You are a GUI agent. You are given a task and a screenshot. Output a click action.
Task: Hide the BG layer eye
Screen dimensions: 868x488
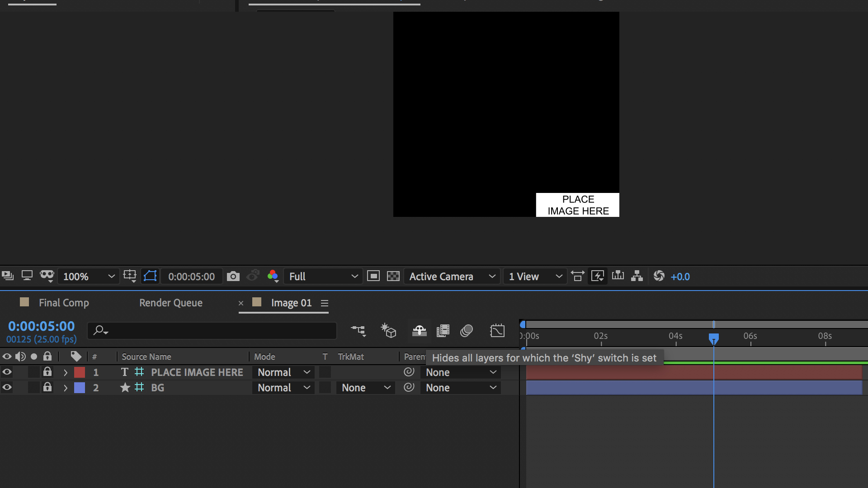click(x=7, y=388)
